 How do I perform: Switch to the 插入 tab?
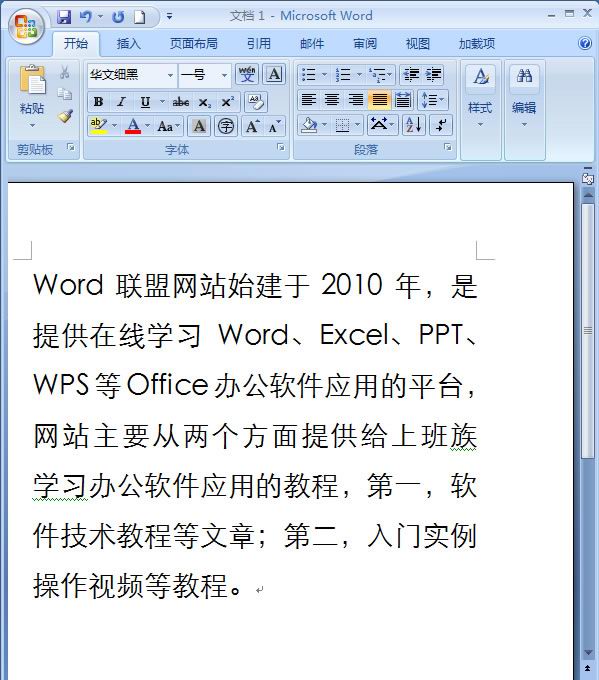(128, 43)
